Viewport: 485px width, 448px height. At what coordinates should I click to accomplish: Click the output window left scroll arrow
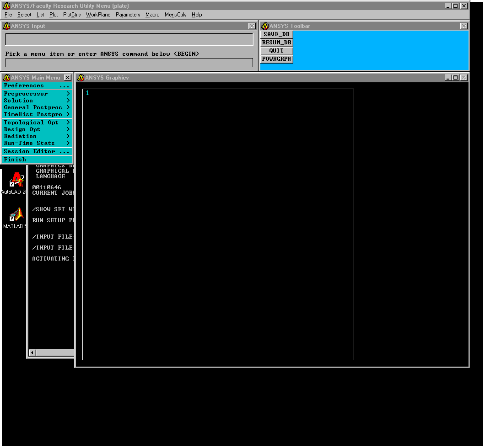coord(32,352)
